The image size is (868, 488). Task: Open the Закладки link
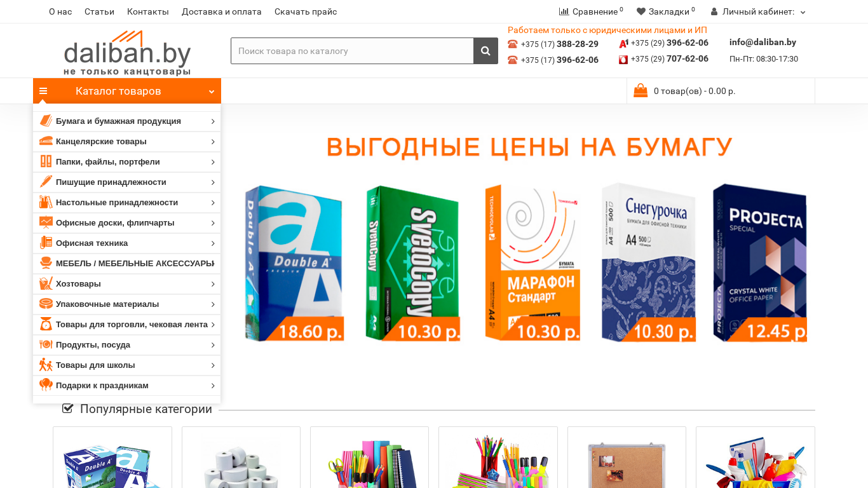tap(669, 11)
